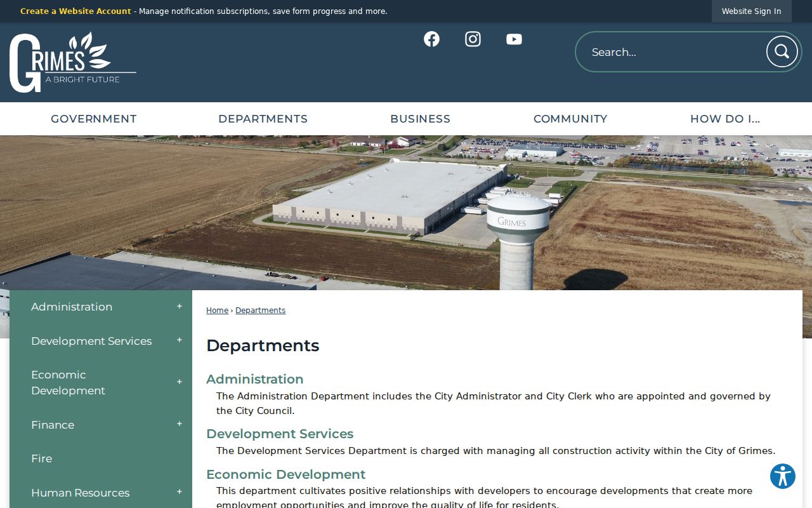Select Development Services in the sidebar
The height and width of the screenshot is (508, 812).
coord(91,341)
